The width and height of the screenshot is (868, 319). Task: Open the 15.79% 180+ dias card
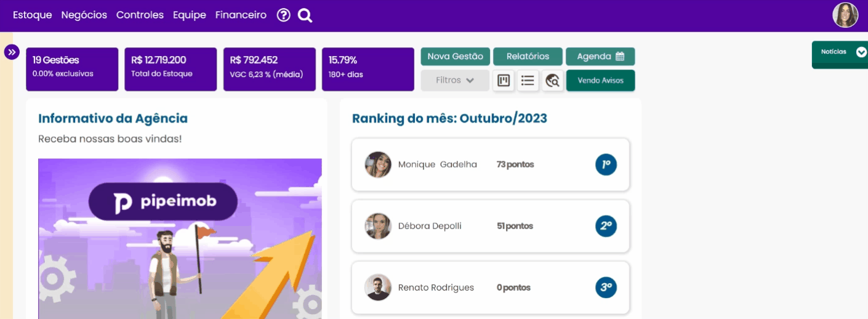[368, 69]
